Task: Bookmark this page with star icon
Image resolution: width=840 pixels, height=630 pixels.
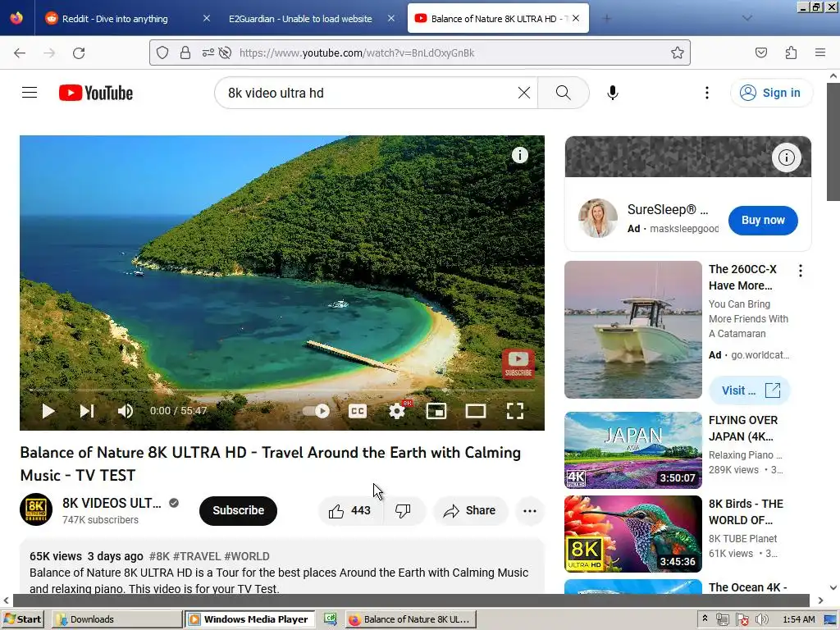Action: (x=677, y=52)
